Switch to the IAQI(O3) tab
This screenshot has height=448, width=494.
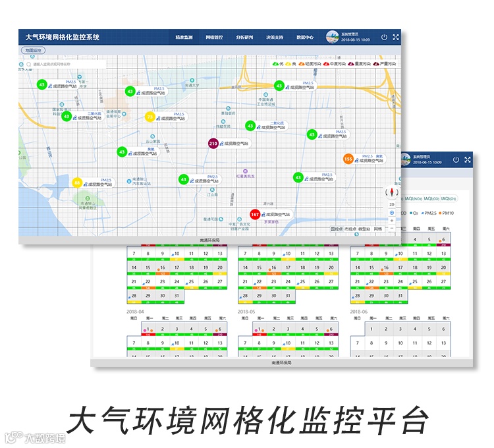click(449, 199)
